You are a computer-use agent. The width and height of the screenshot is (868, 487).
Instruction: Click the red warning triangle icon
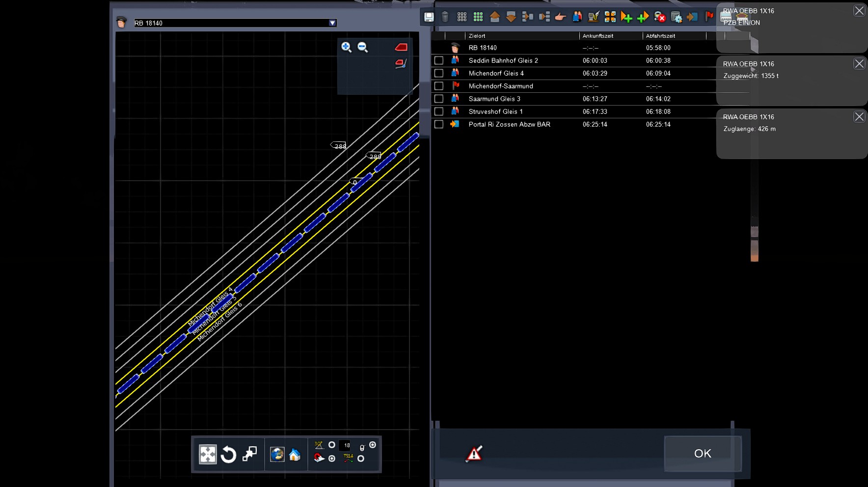pyautogui.click(x=474, y=454)
